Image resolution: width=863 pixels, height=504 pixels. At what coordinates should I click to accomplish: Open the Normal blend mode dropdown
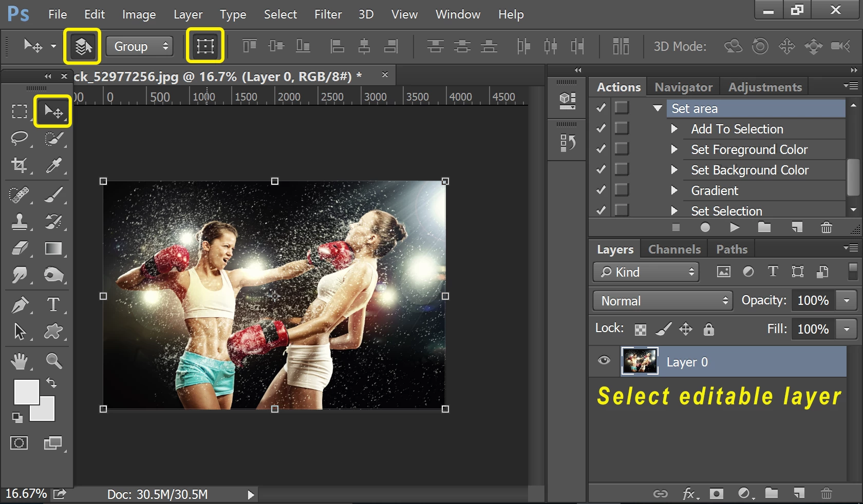point(663,301)
